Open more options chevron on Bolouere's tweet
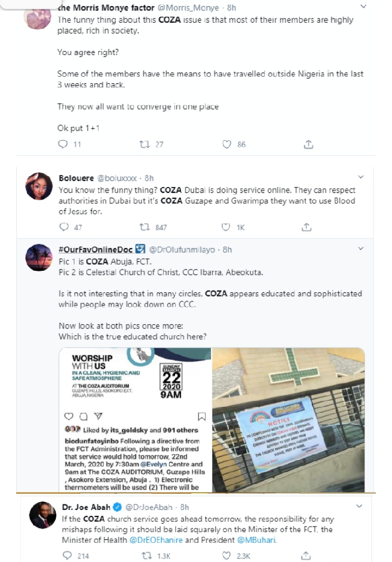Screen dimensions: 392x562 click(x=361, y=177)
